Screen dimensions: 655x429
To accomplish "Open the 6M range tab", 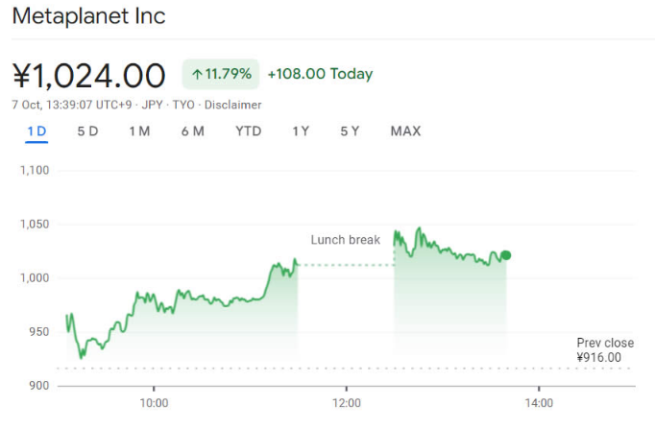I will click(193, 131).
